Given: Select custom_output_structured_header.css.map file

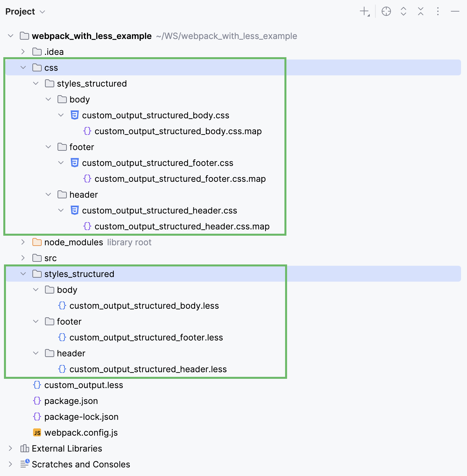Looking at the screenshot, I should (x=182, y=226).
